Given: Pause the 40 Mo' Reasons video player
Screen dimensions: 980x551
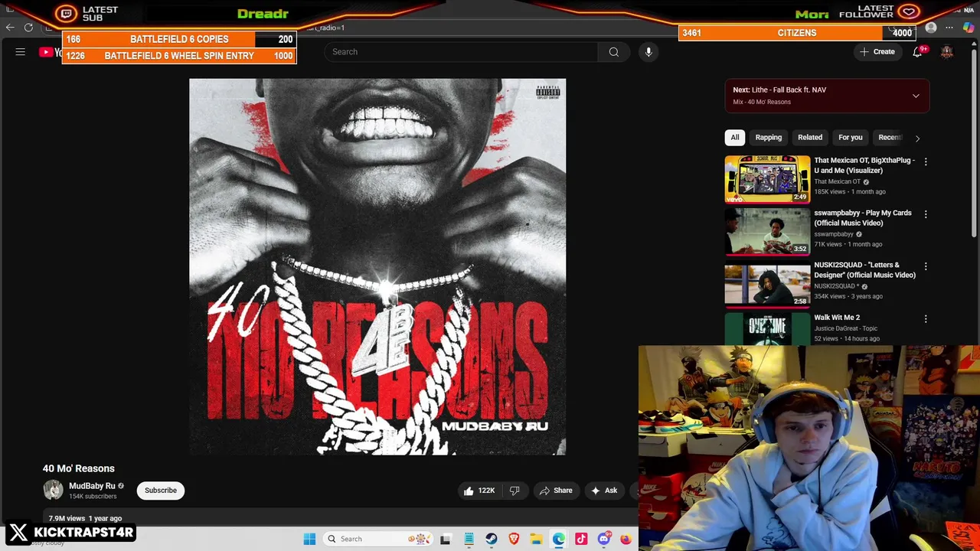Looking at the screenshot, I should point(377,267).
